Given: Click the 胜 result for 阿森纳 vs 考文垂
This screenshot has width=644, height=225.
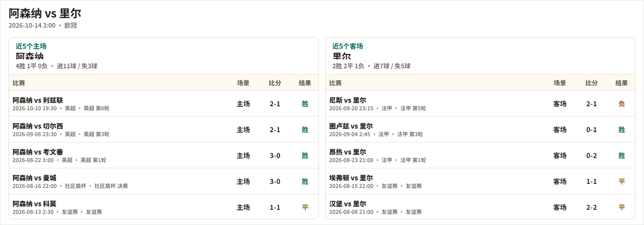Looking at the screenshot, I should (305, 156).
